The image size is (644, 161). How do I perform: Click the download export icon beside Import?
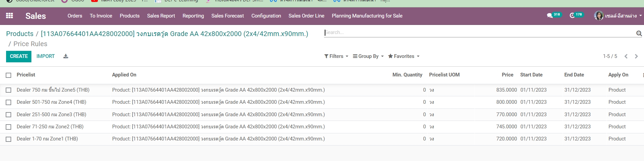tap(66, 56)
